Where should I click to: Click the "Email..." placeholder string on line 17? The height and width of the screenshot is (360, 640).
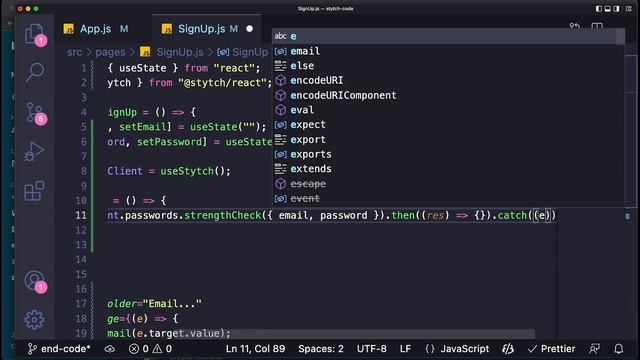172,304
